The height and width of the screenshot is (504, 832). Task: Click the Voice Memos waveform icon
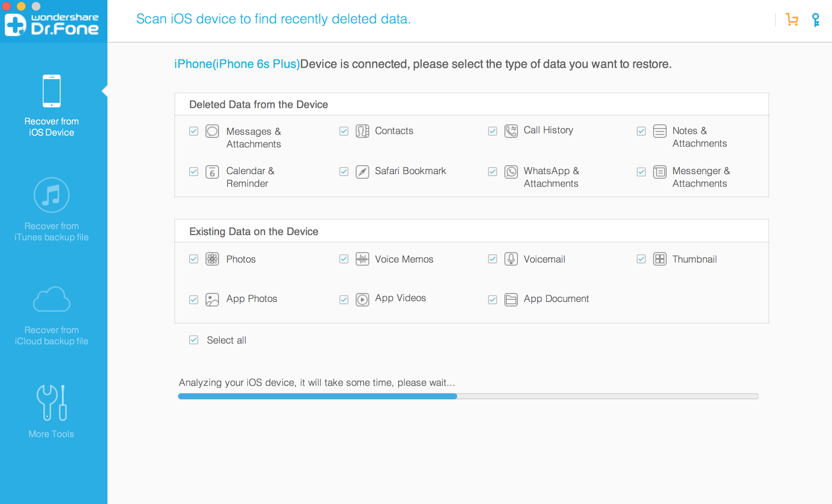(x=362, y=259)
